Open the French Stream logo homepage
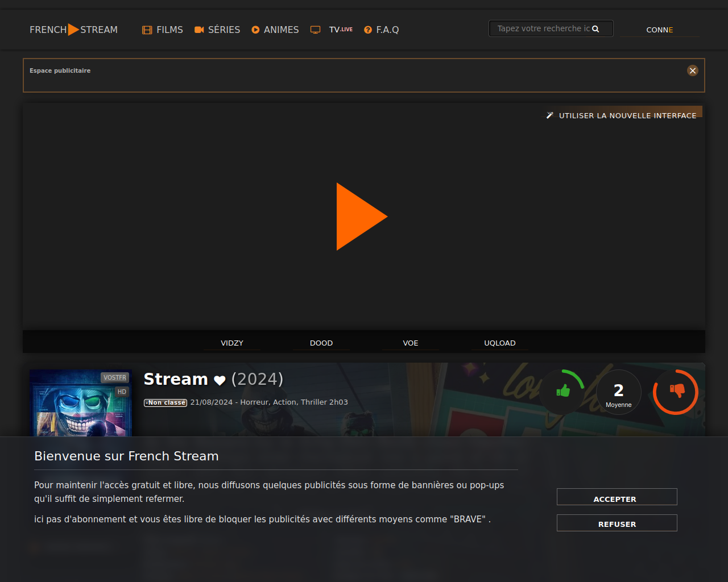Screen dimensions: 728x582 point(73,30)
